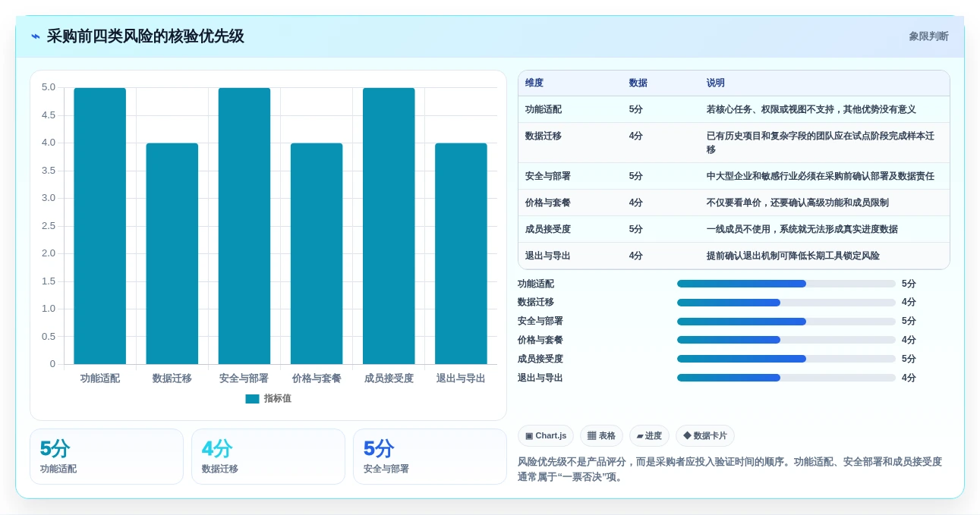Click the footnote starting 风险优先级不是产品评分

(729, 469)
